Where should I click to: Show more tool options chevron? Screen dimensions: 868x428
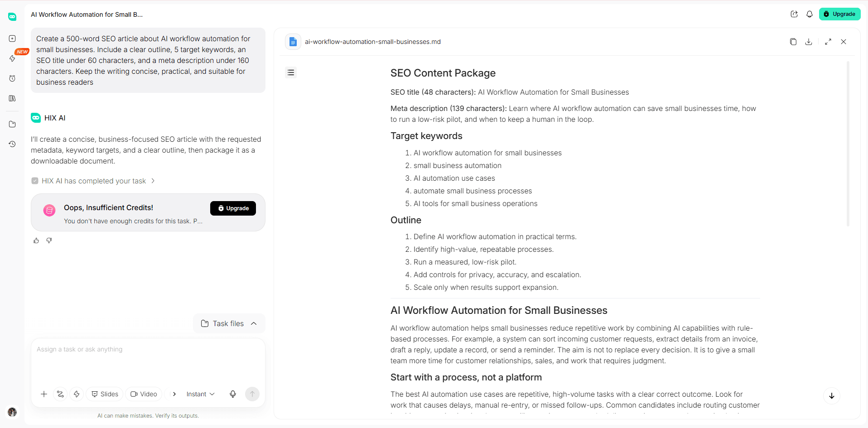click(174, 394)
